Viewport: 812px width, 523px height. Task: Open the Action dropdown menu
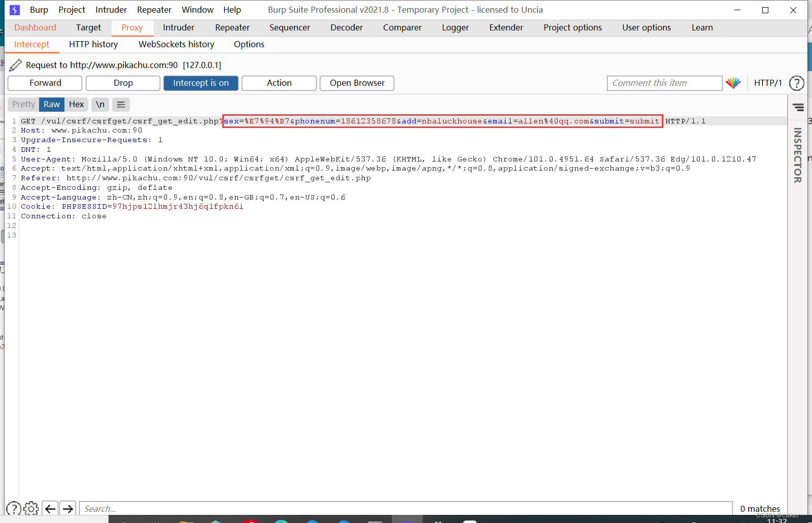pyautogui.click(x=279, y=83)
